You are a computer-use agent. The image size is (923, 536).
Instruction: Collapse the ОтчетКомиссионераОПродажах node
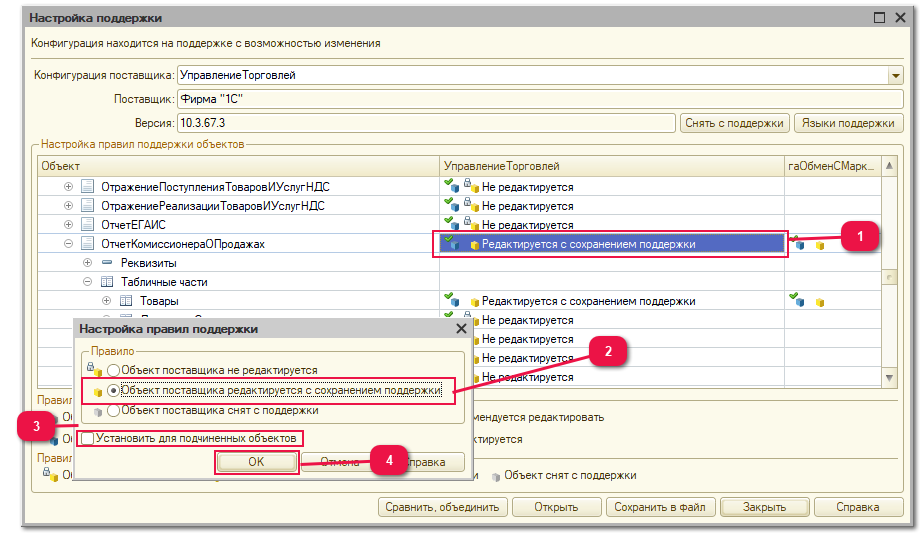coord(68,243)
